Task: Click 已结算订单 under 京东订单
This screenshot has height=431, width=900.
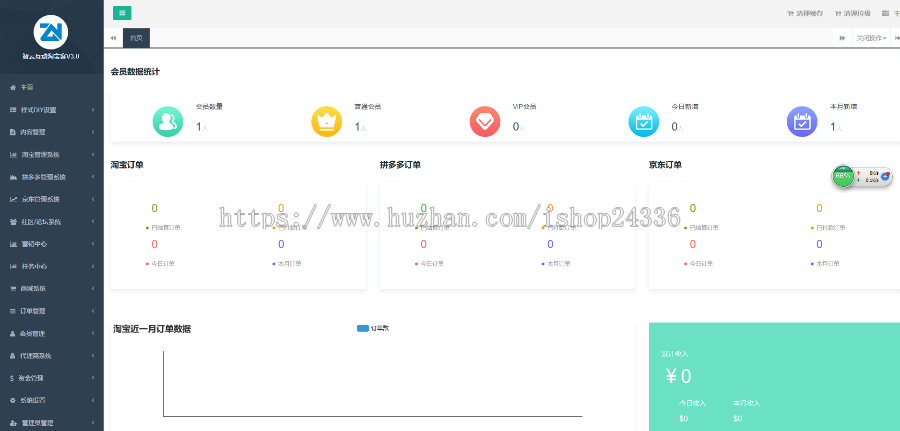Action: pyautogui.click(x=704, y=227)
